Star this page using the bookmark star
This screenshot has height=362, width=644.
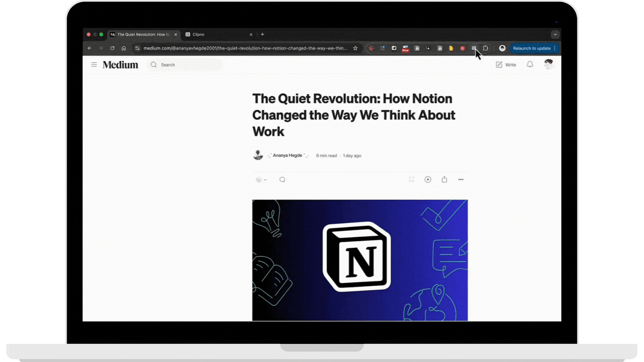pyautogui.click(x=355, y=48)
